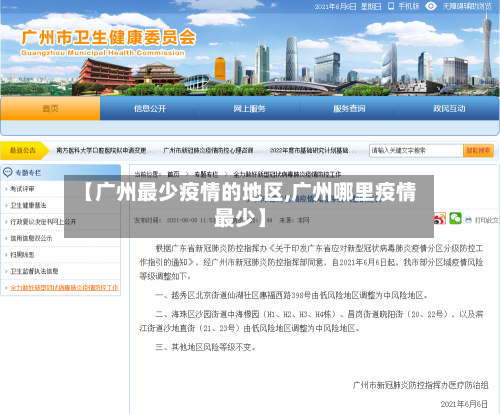This screenshot has height=414, width=500.
Task: Open the second sidebar item starting with 卫生健康
Action: tap(28, 205)
